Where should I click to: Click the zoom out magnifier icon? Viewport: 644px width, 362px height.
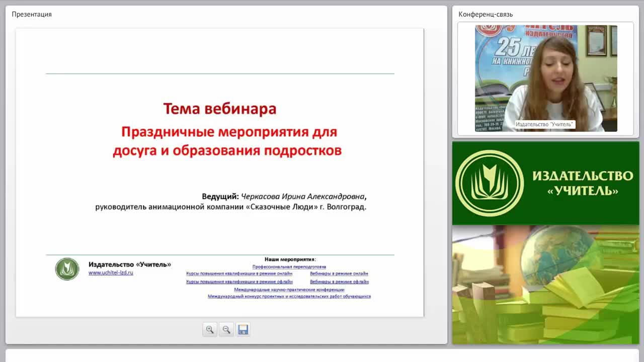click(x=226, y=330)
